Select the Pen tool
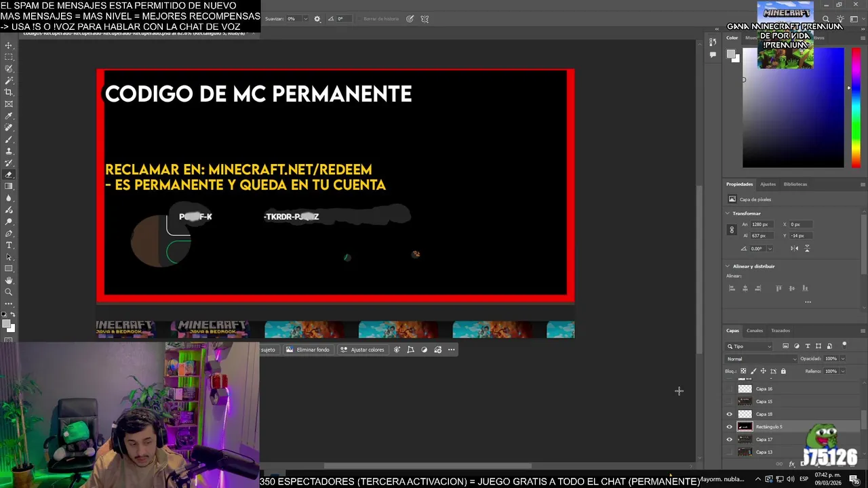The image size is (868, 488). 9,233
